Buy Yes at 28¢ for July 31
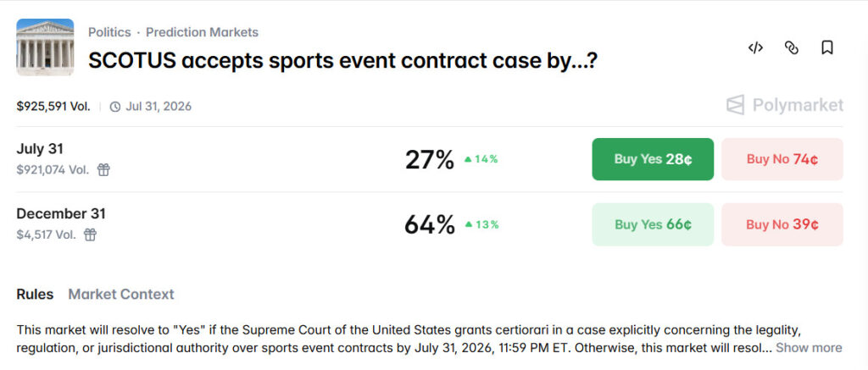 653,159
